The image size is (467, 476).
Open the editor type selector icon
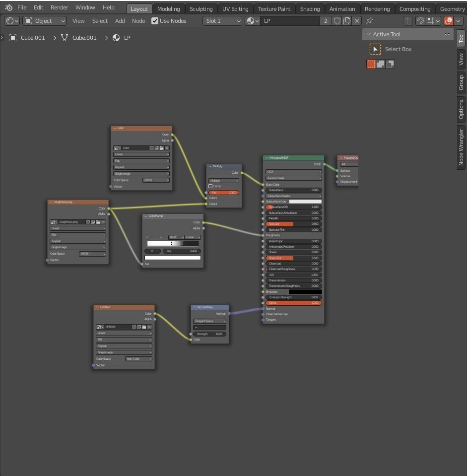(x=12, y=21)
